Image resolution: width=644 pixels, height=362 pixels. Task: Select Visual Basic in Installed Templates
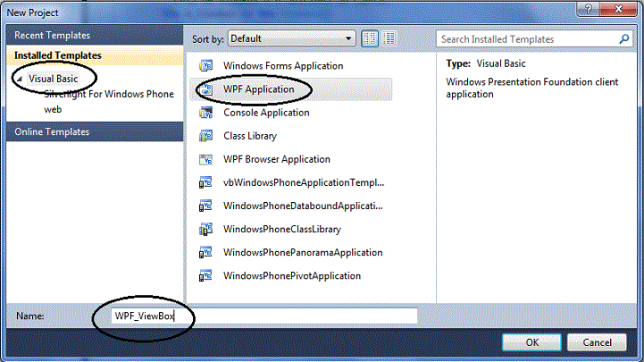tap(53, 79)
